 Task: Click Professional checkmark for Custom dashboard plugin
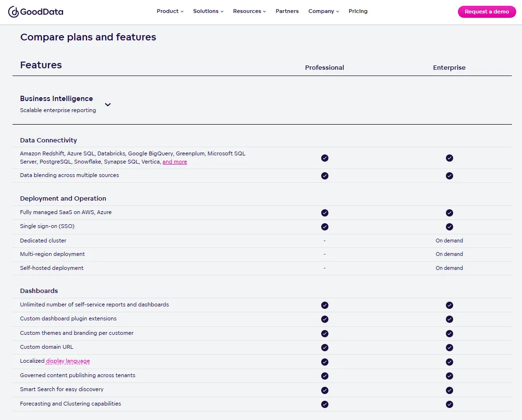[x=325, y=319]
